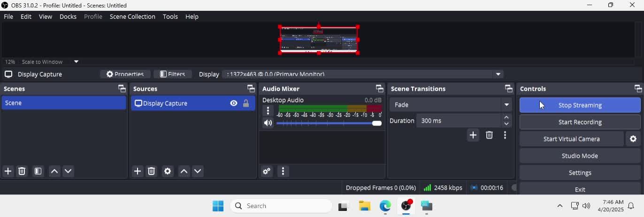Toggle Display Capture lock icon
644x217 pixels.
[x=246, y=103]
